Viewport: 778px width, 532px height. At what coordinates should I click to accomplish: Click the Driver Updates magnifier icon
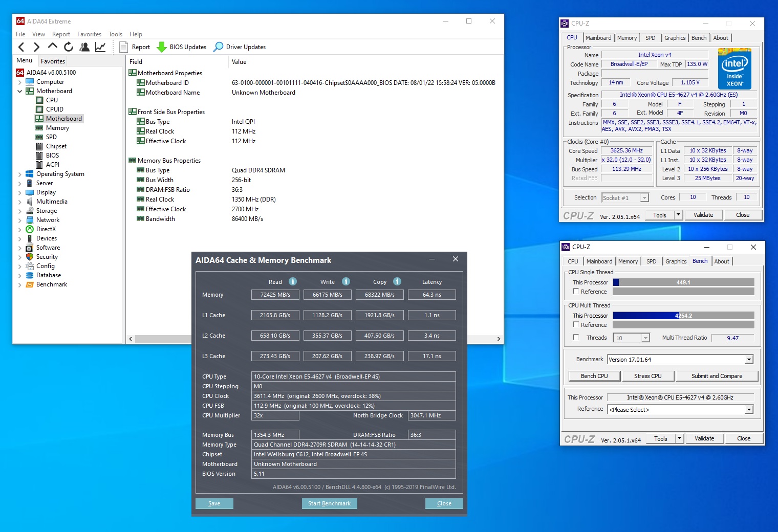click(219, 47)
